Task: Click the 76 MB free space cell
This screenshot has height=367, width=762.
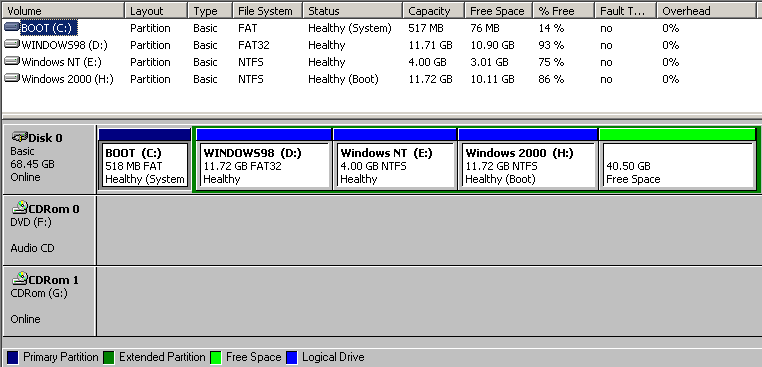Action: (x=485, y=28)
